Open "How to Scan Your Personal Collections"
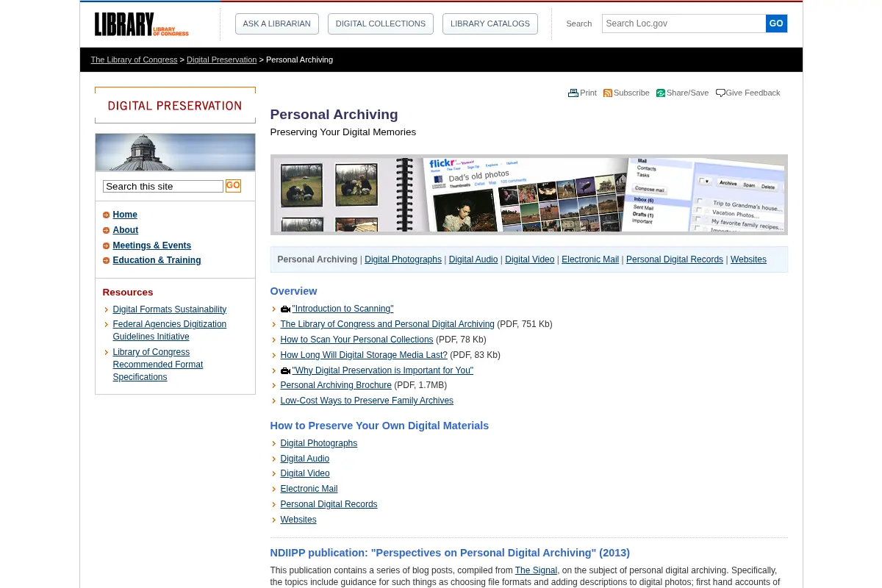 (x=356, y=340)
